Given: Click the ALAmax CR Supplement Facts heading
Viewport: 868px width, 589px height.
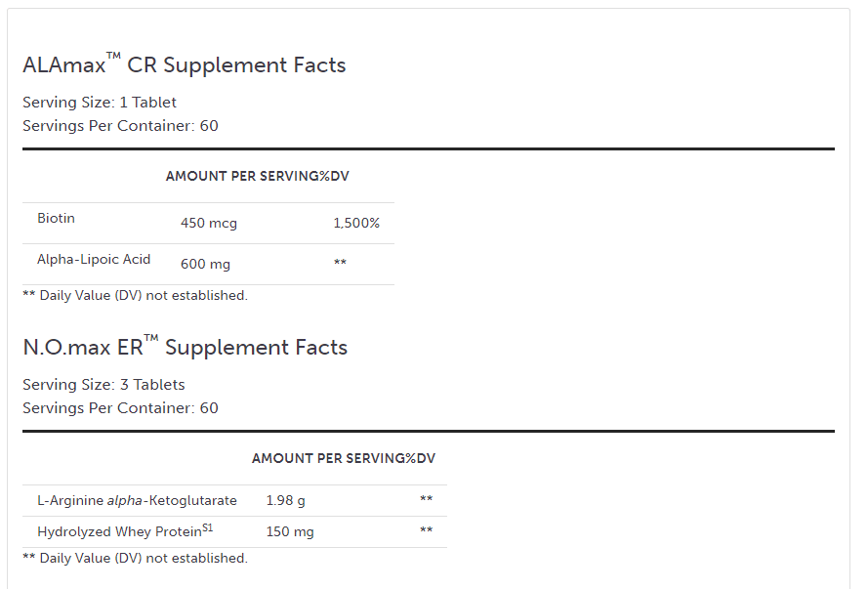Looking at the screenshot, I should (185, 65).
